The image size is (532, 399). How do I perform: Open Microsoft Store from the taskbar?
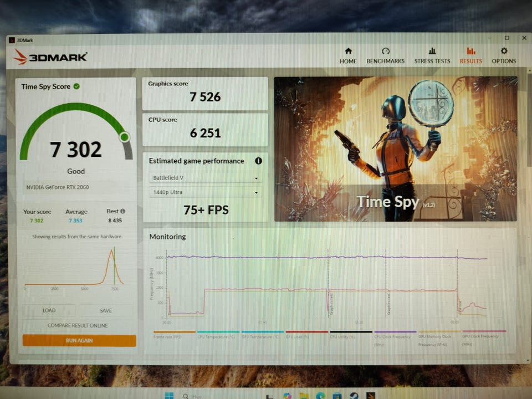coord(337,396)
